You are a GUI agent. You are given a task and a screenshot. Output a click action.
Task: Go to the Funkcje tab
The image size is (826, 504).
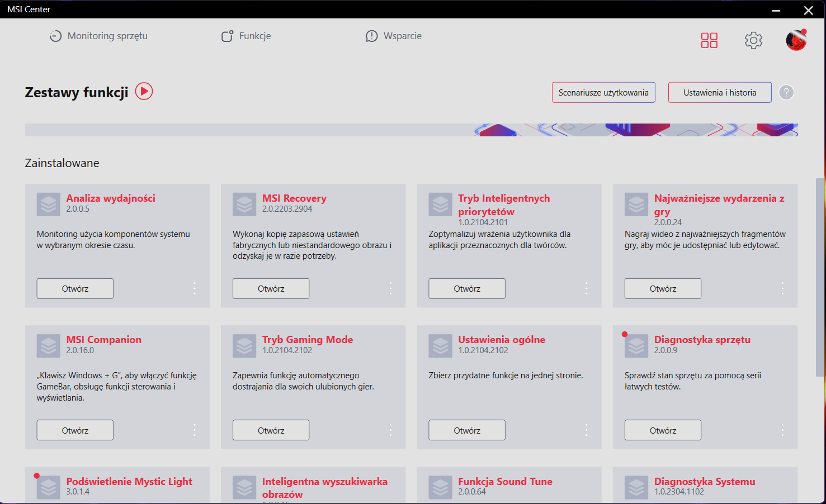(246, 36)
